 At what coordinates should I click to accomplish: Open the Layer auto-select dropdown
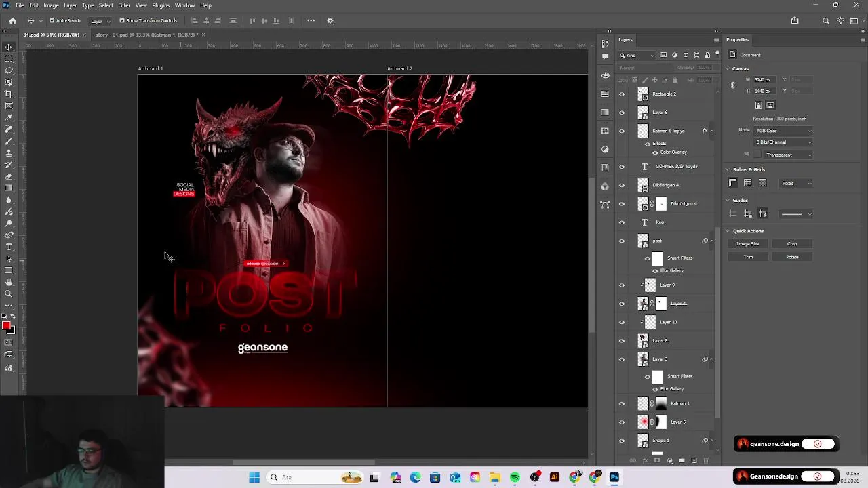coord(100,21)
